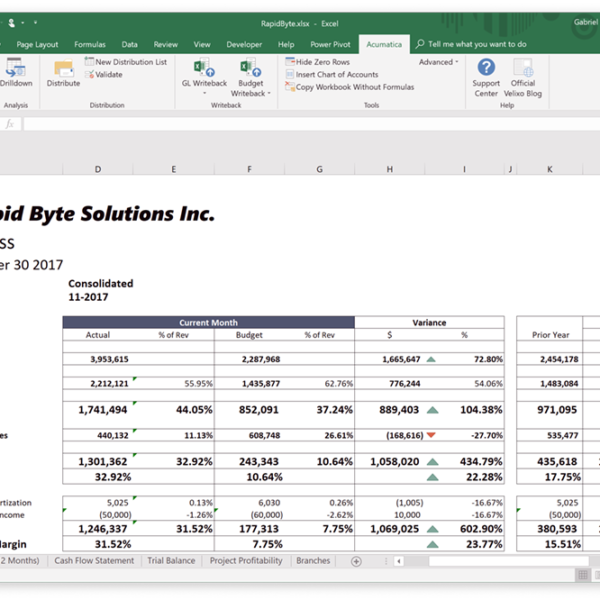Click the Normal view icon in status bar
Image resolution: width=600 pixels, height=600 pixels.
[x=583, y=575]
